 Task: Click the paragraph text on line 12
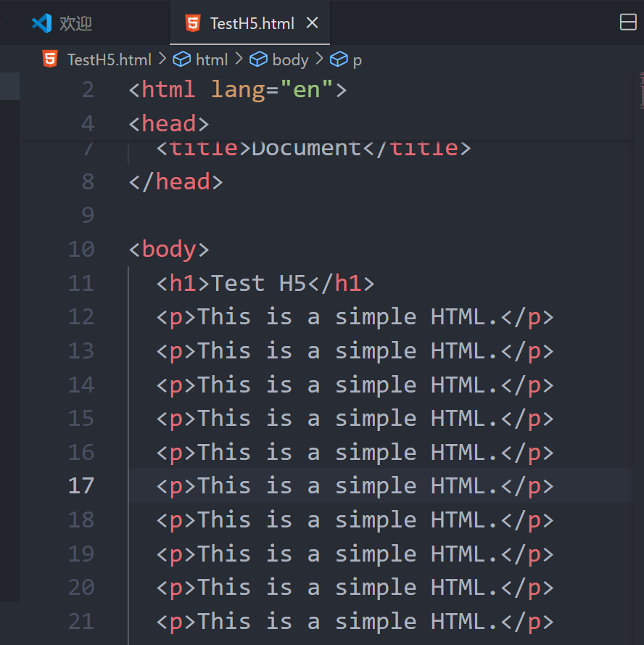[355, 317]
